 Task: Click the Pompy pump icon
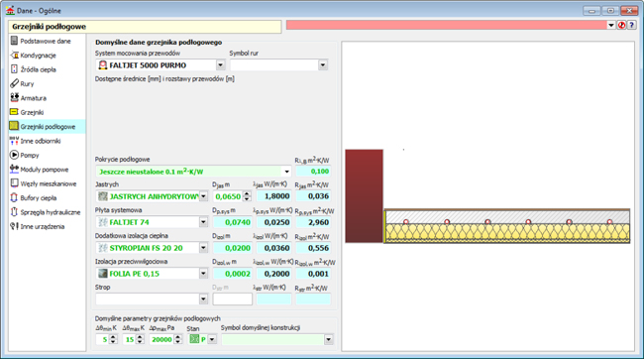click(x=15, y=155)
